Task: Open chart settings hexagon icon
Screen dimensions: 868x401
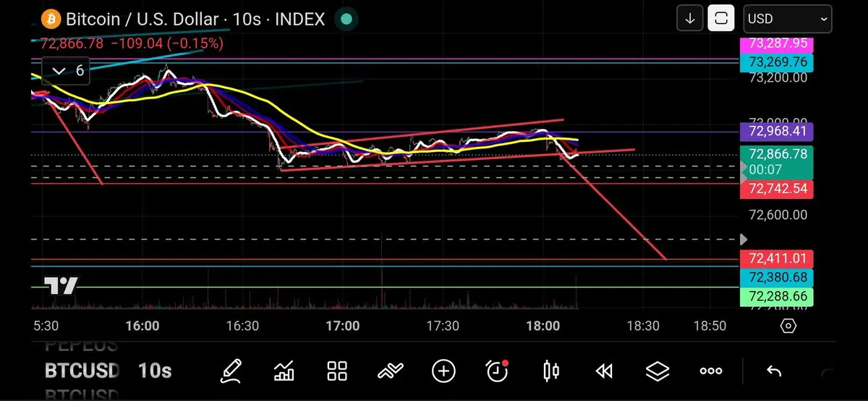Action: point(788,326)
